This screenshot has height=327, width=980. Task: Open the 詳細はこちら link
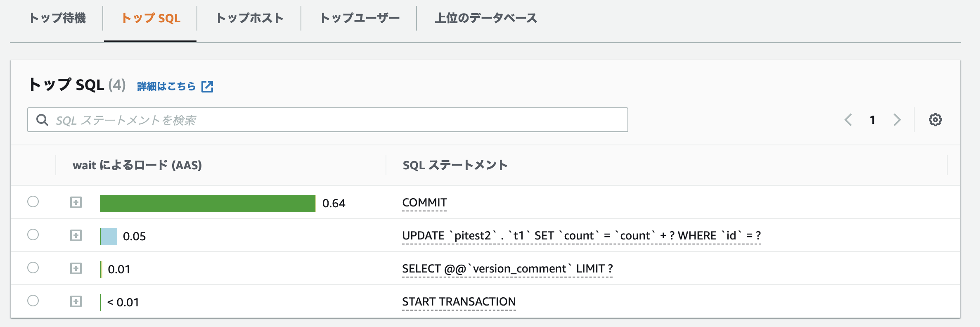(x=166, y=86)
